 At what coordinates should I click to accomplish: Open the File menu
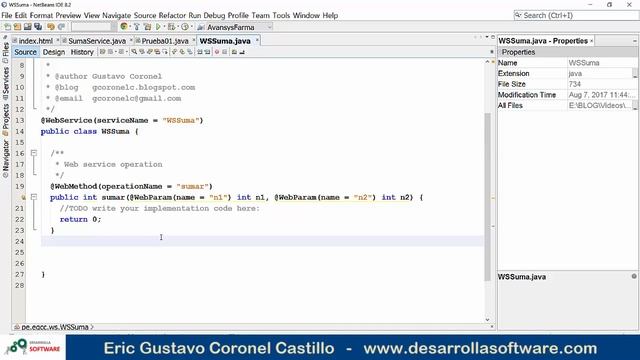pos(7,16)
